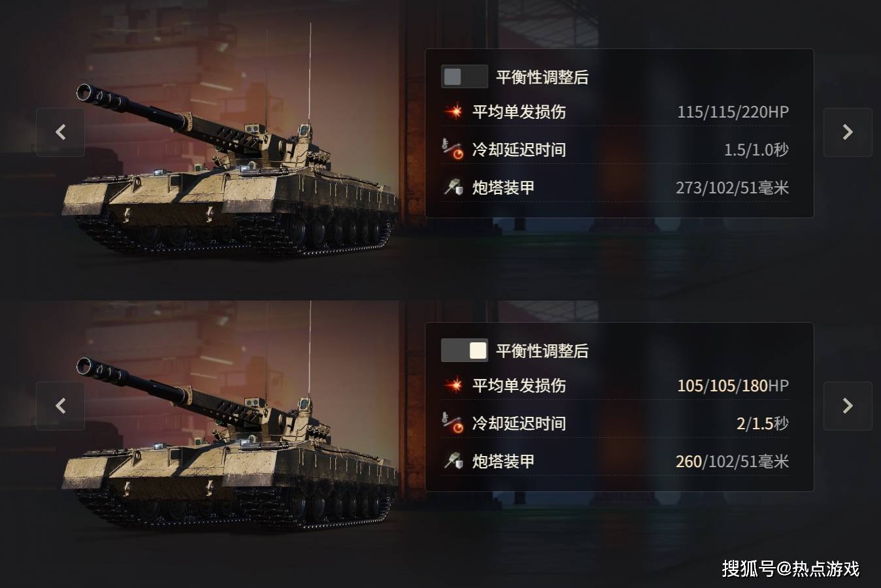Click bottom panel 冷却延迟时间 label
The height and width of the screenshot is (588, 881).
point(519,423)
